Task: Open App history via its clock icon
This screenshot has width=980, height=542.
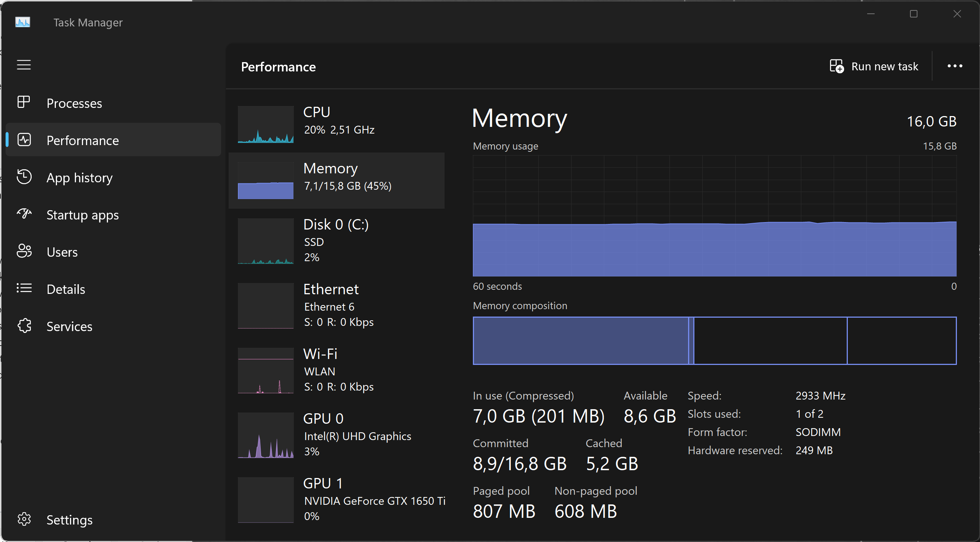Action: coord(24,177)
